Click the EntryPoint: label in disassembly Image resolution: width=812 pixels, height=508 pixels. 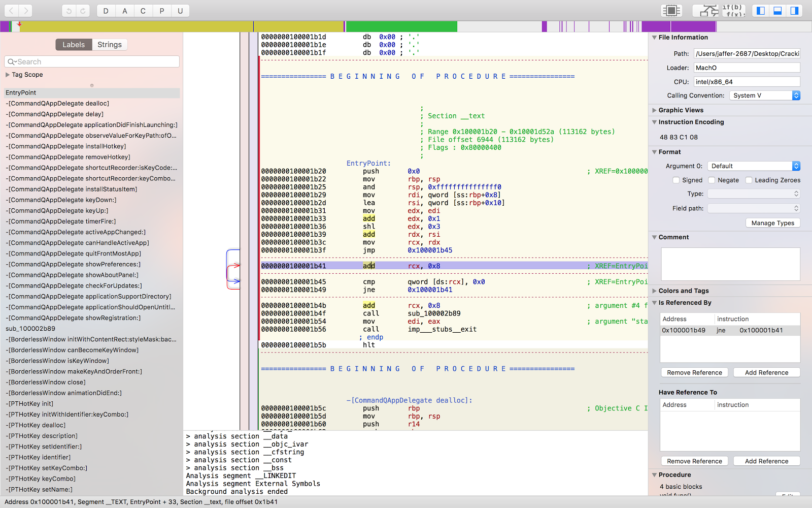[x=368, y=164]
